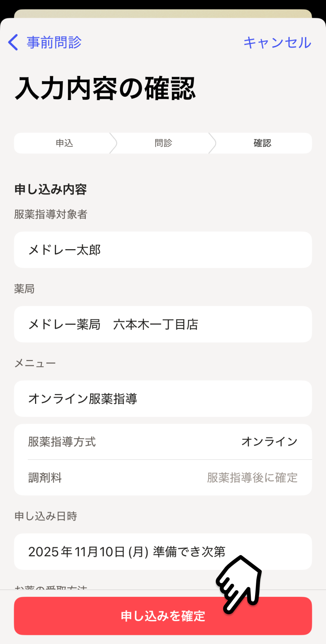
Task: Select the 確認 step
Action: 262,143
